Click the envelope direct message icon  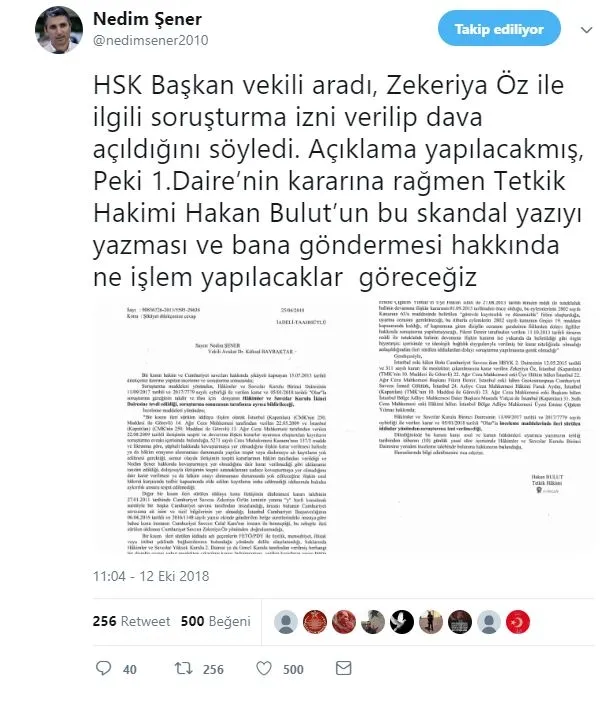coord(344,668)
